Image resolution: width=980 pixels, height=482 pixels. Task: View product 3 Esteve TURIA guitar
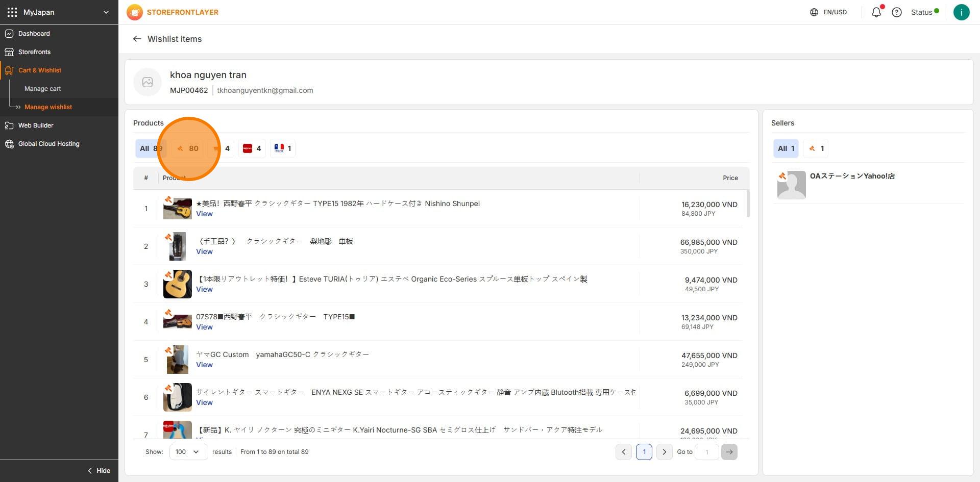click(204, 289)
